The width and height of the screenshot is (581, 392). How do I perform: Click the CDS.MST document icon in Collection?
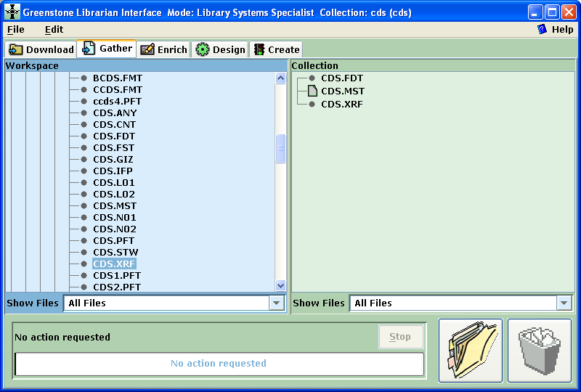tap(312, 91)
